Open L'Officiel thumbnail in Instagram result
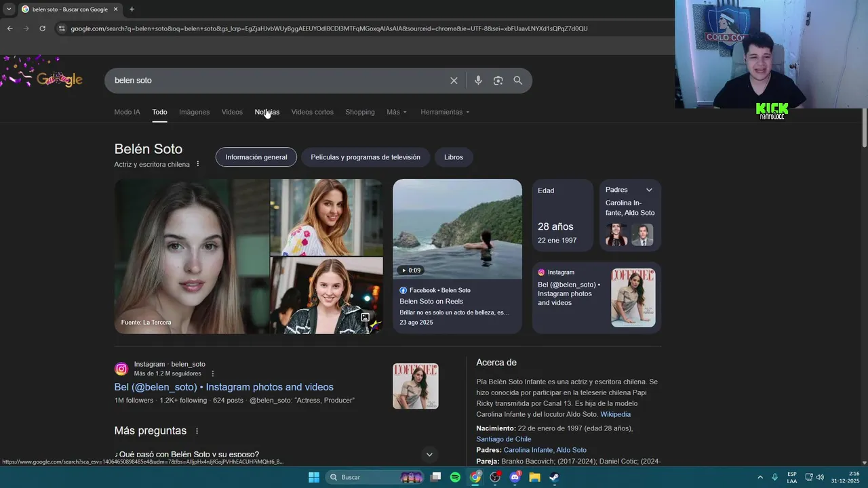This screenshot has height=488, width=868. [x=416, y=386]
